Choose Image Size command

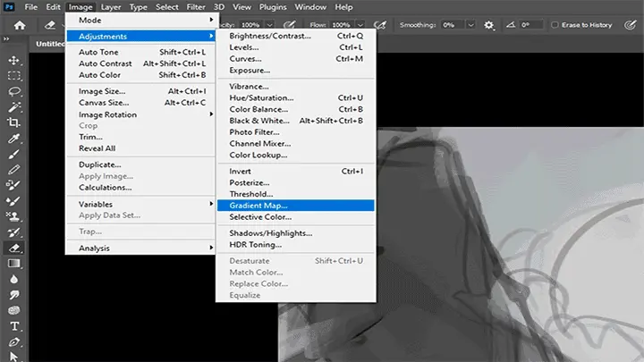(140, 91)
